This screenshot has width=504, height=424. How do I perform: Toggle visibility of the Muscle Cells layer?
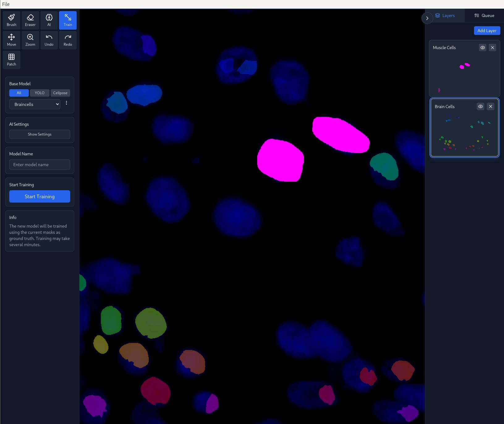pyautogui.click(x=482, y=48)
